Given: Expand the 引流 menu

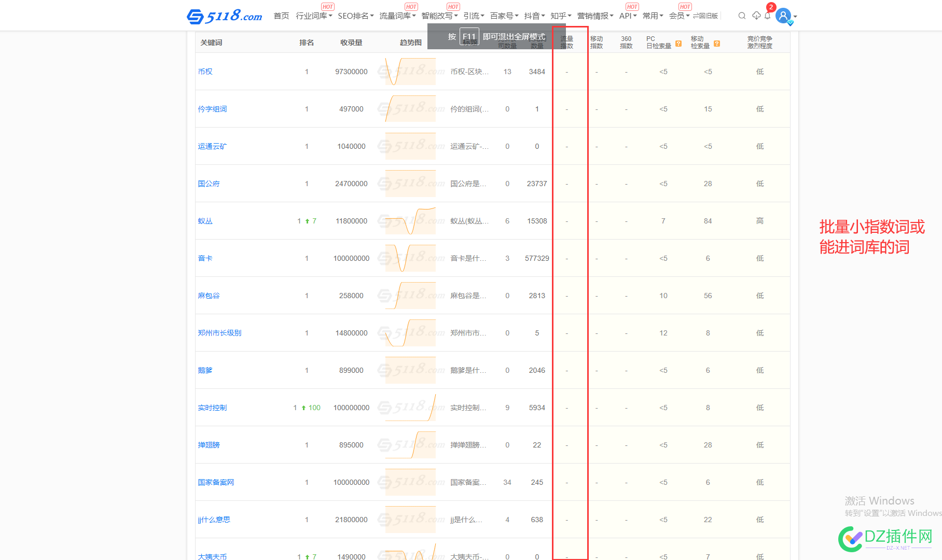Looking at the screenshot, I should click(x=474, y=16).
